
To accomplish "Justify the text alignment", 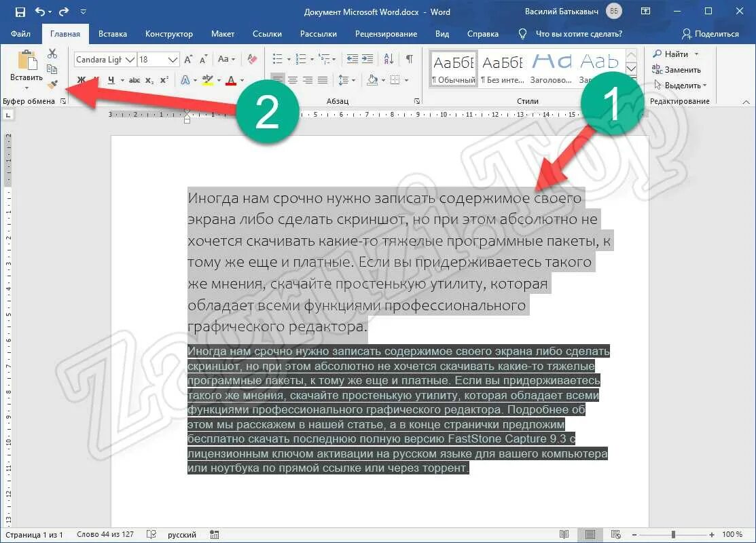I will coord(323,79).
